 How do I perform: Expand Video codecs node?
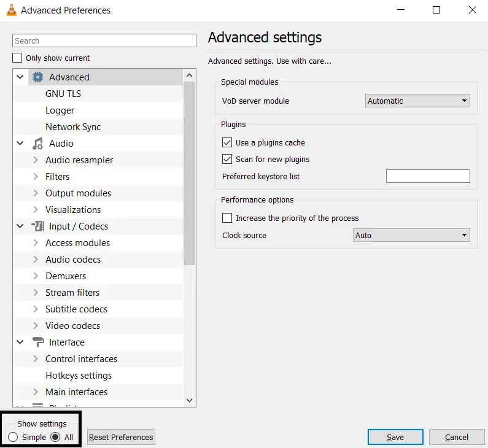[36, 325]
